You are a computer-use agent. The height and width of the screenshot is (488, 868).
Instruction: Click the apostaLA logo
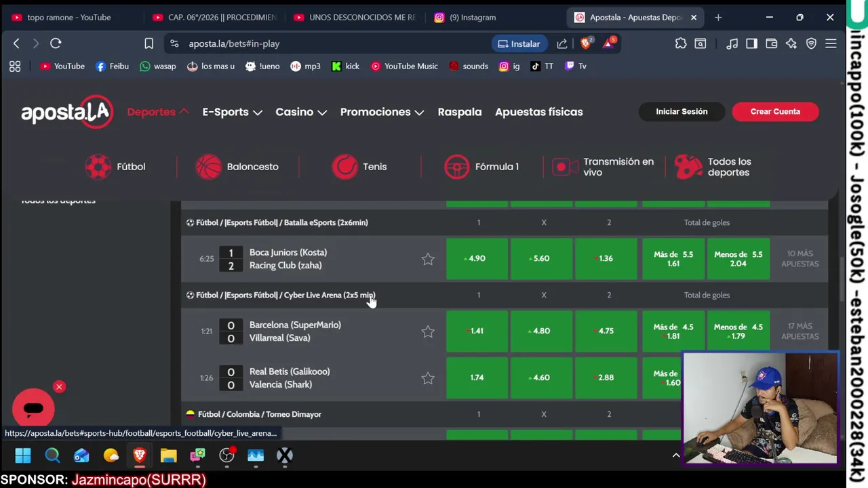point(66,112)
